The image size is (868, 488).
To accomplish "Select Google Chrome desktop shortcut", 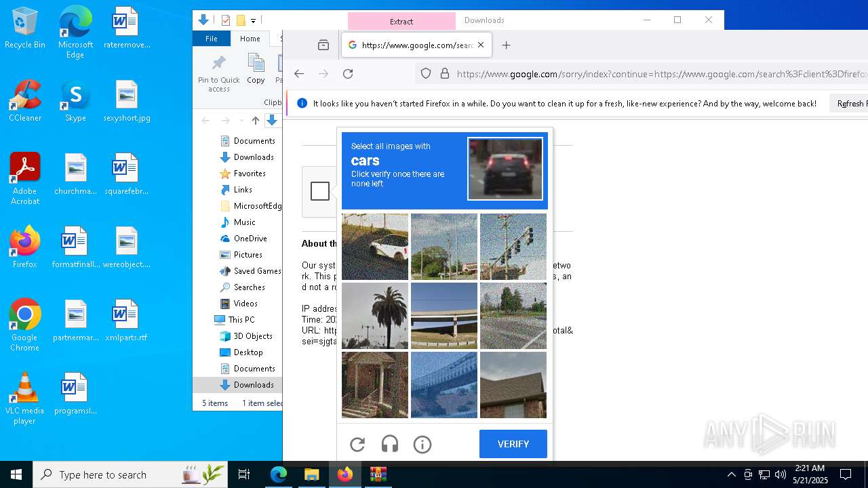I will coord(25,325).
